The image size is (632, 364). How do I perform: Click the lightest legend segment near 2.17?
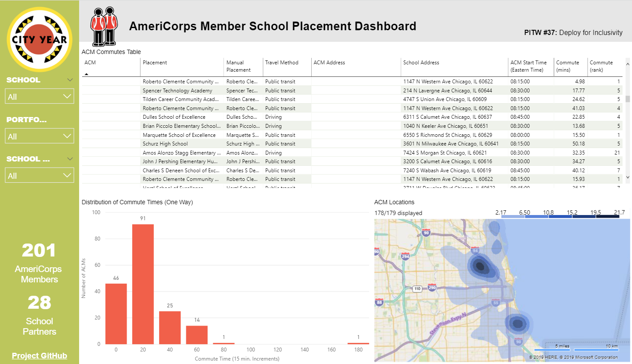click(x=512, y=216)
